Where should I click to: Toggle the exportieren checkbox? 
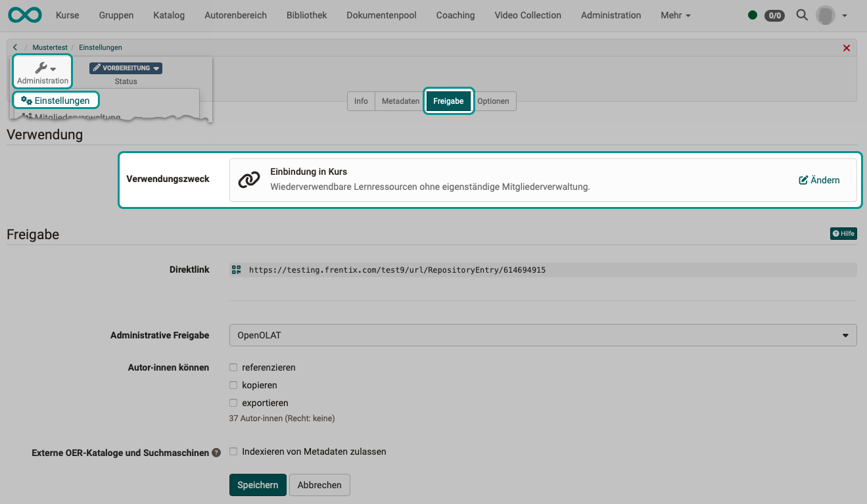tap(233, 403)
